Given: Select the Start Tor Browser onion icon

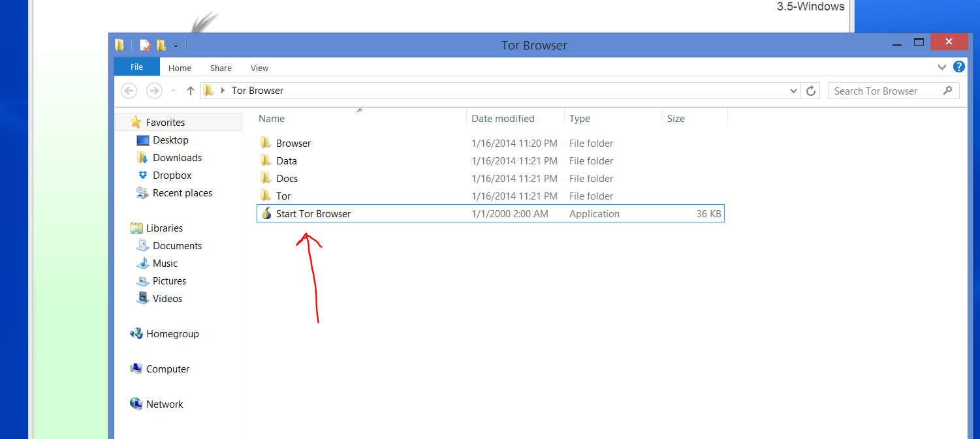Looking at the screenshot, I should (266, 213).
